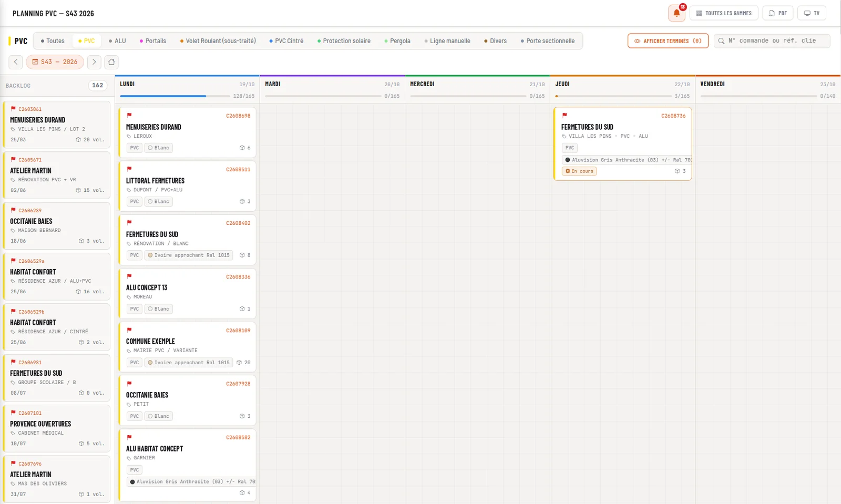Filter by Volet Roulant (sous-traité)
The image size is (841, 504).
point(218,41)
